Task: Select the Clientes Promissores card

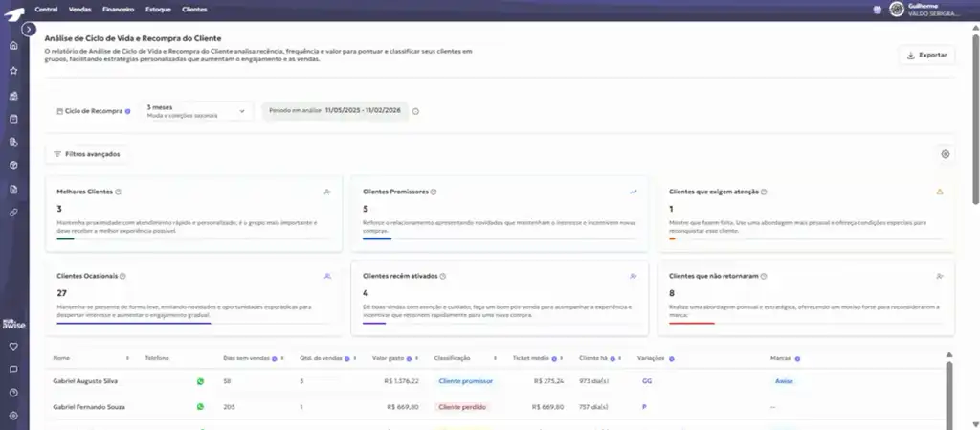Action: point(500,214)
